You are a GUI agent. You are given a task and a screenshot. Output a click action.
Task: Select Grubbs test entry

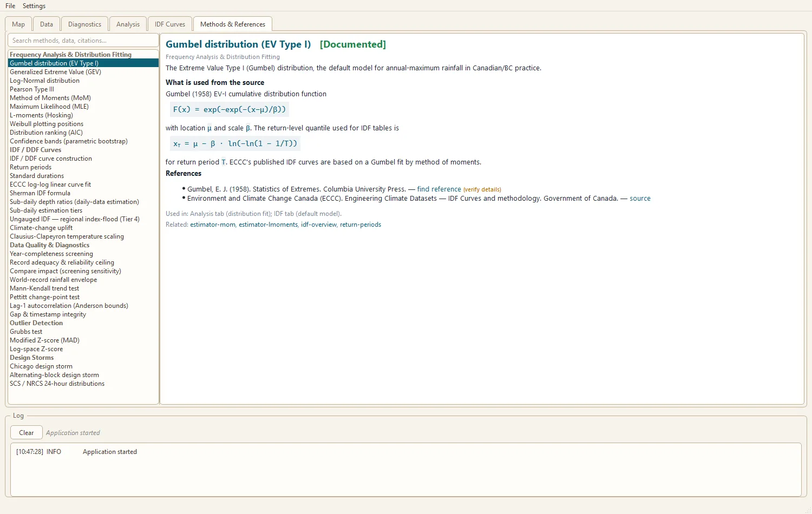pyautogui.click(x=83, y=332)
